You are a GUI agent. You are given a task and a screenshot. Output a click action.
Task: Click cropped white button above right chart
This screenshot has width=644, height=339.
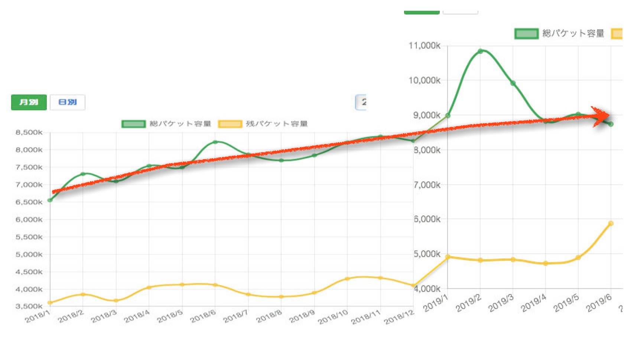point(460,12)
